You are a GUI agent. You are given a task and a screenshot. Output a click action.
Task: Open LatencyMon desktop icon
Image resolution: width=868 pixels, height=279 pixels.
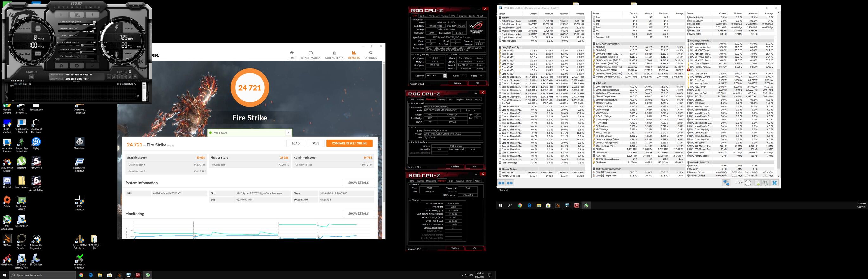(22, 221)
